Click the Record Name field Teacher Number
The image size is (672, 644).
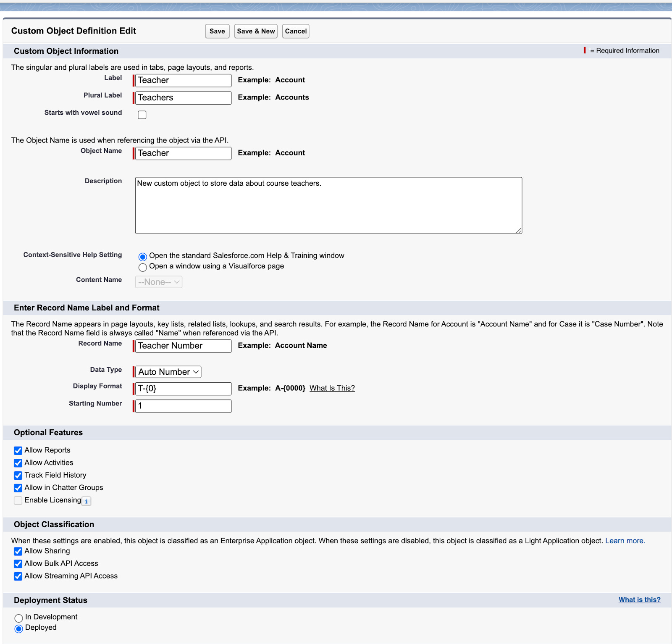tap(183, 346)
